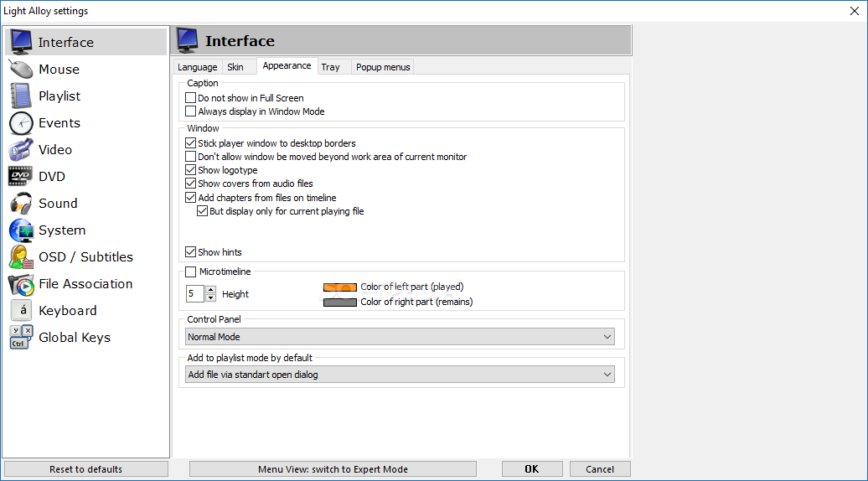Click the File Association label
The height and width of the screenshot is (481, 868).
(85, 284)
